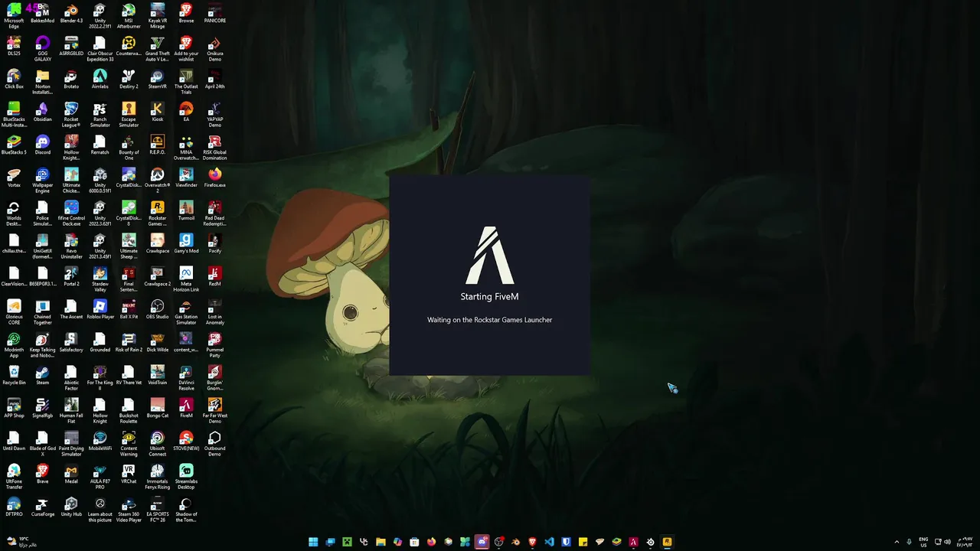This screenshot has height=551, width=980.
Task: Select the Ubisoft Connect desktop icon
Action: coord(157,443)
